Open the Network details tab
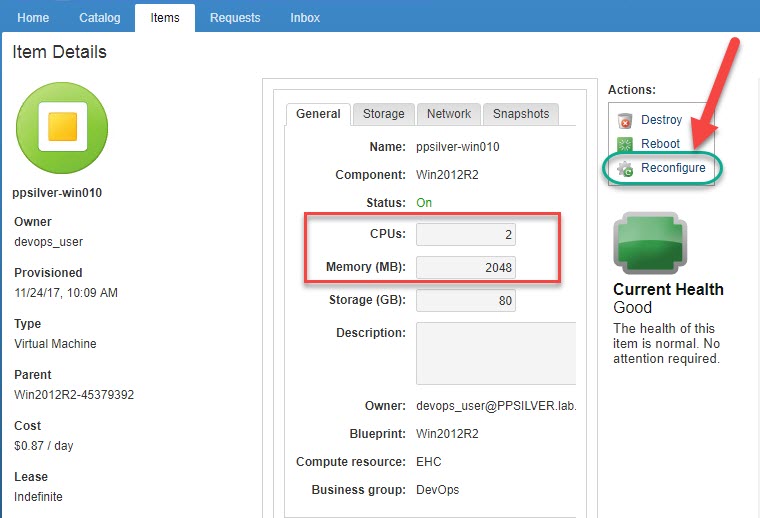The image size is (760, 518). (449, 114)
